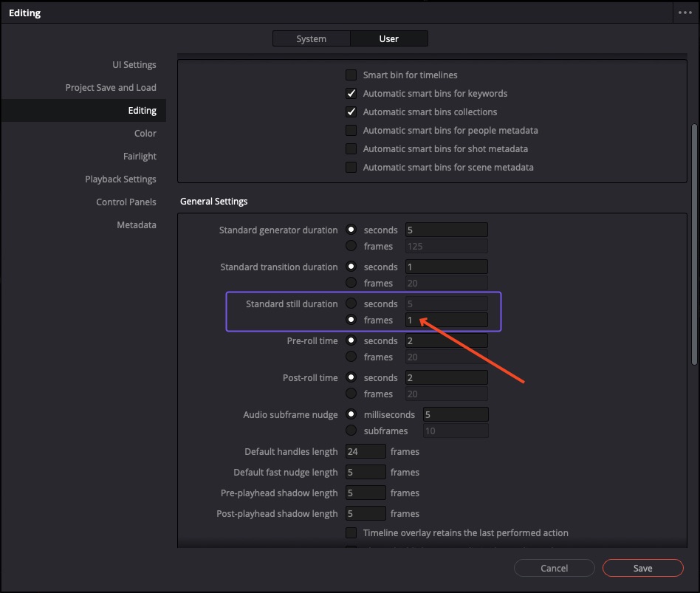The width and height of the screenshot is (700, 593).
Task: Click the Cancel button
Action: [x=554, y=568]
